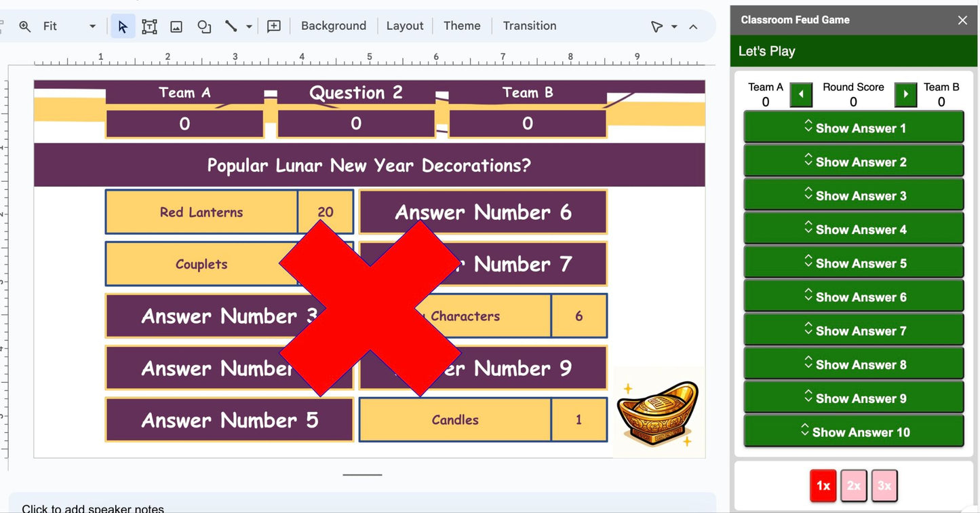Select the laser pointer tool
Image resolution: width=980 pixels, height=513 pixels.
pos(656,26)
